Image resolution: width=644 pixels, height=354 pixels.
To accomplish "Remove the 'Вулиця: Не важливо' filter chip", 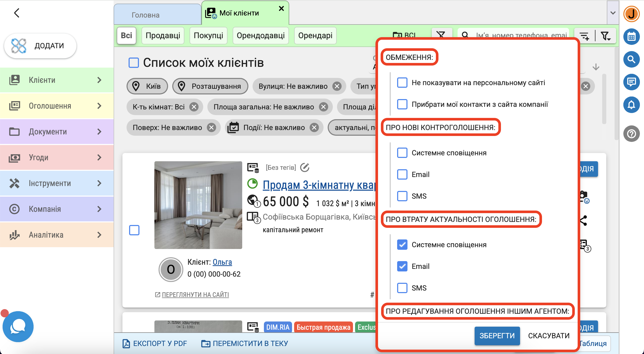I will tap(337, 86).
